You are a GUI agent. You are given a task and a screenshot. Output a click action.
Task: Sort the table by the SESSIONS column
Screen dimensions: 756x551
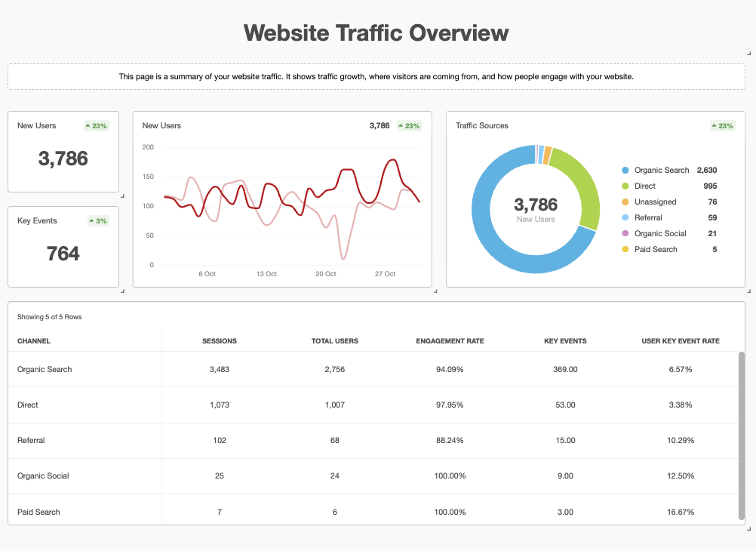click(219, 341)
